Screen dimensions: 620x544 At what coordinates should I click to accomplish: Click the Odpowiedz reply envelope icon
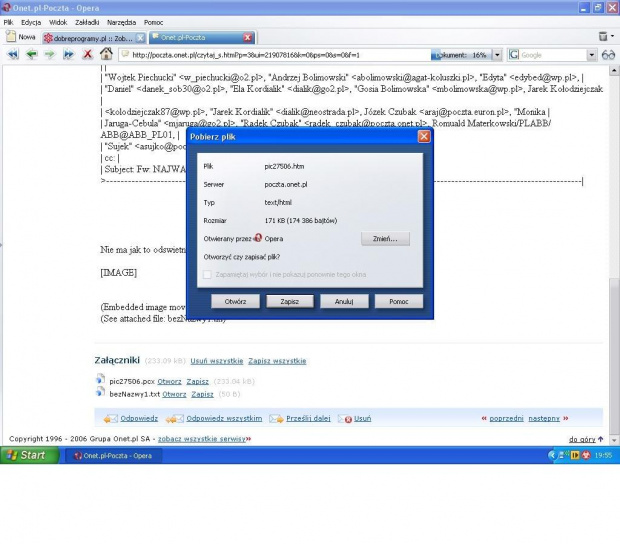110,418
